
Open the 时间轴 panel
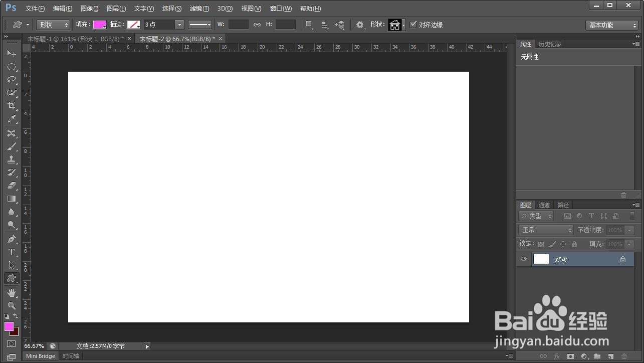tap(71, 356)
